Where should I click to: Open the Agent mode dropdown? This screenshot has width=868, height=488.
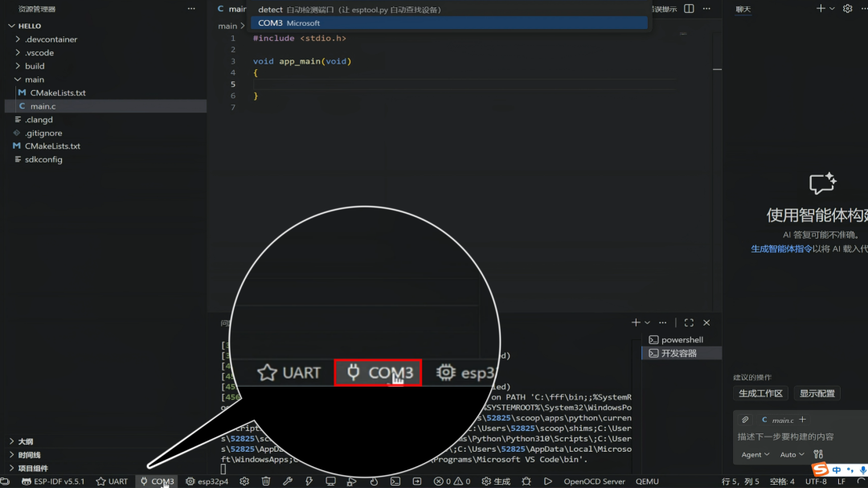(x=755, y=454)
